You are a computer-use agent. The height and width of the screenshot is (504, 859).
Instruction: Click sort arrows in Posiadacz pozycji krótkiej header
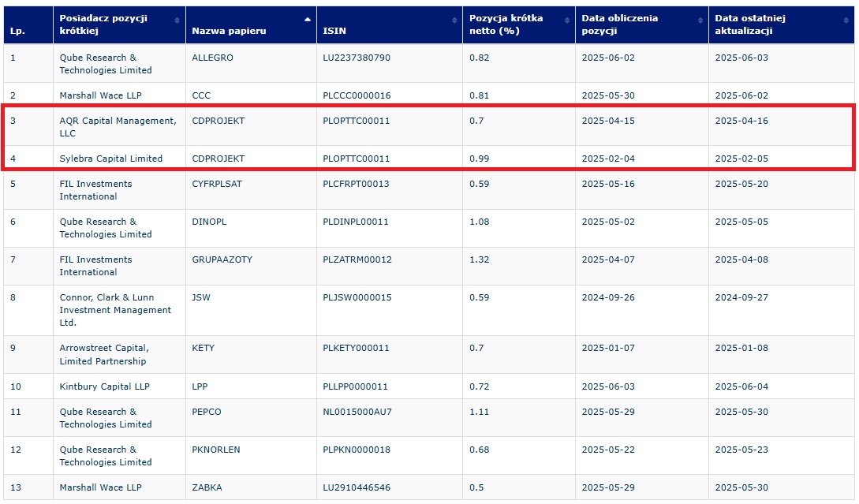[177, 20]
